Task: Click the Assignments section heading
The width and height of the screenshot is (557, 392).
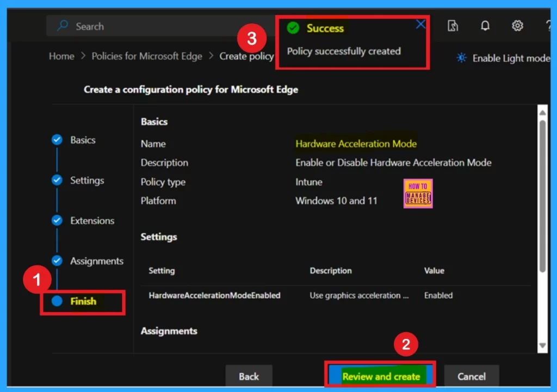Action: pos(169,331)
